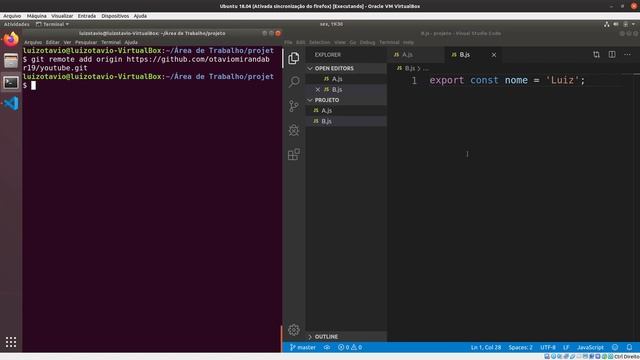The image size is (640, 360).
Task: Select Visual Studio Code in the dock
Action: tap(11, 103)
